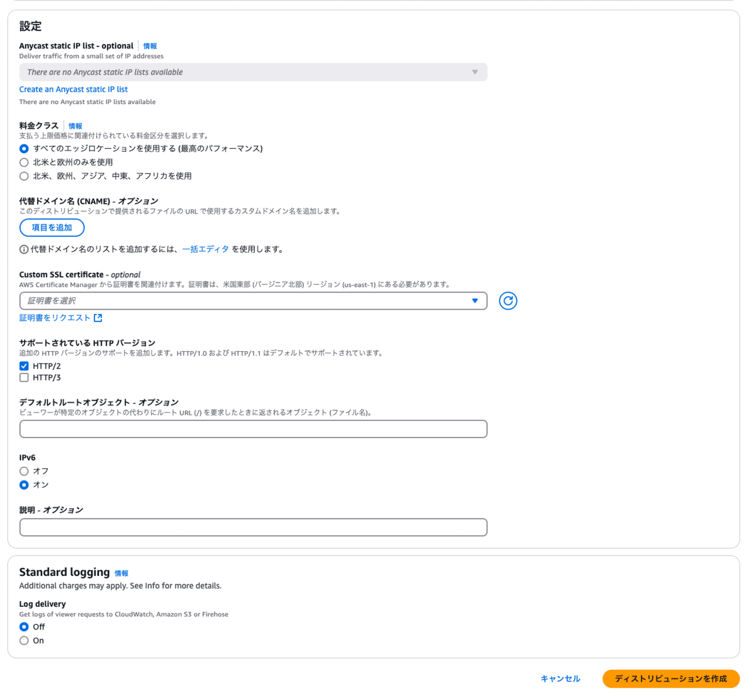Choose 北米、欧州、アジア、中東、アフリカを使用 option
The width and height of the screenshot is (744, 700).
[x=24, y=176]
